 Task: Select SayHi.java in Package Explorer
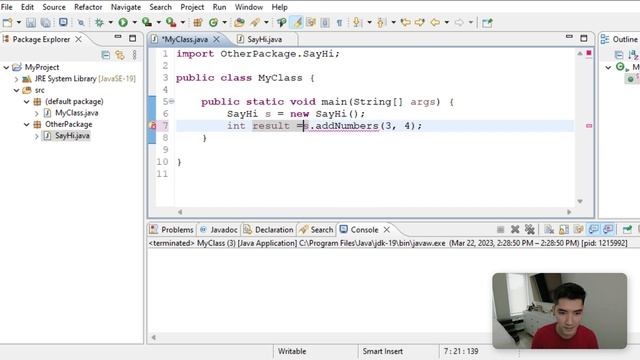[72, 136]
